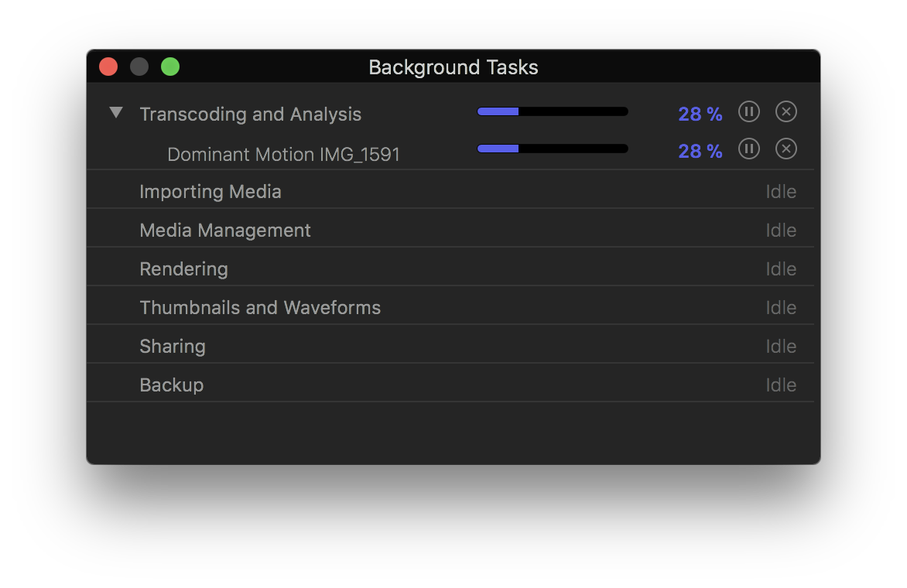
Task: Click the Transcoding and Analysis label
Action: click(x=250, y=115)
